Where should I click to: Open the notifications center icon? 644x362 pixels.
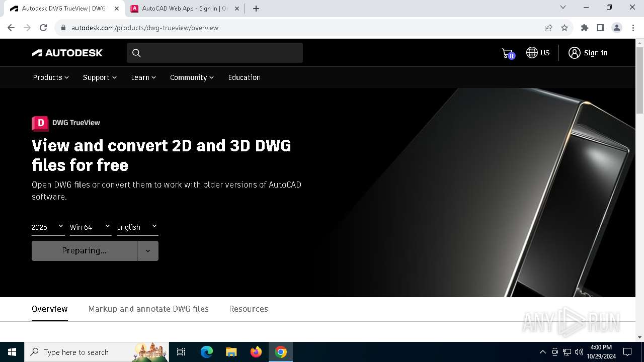coord(627,352)
